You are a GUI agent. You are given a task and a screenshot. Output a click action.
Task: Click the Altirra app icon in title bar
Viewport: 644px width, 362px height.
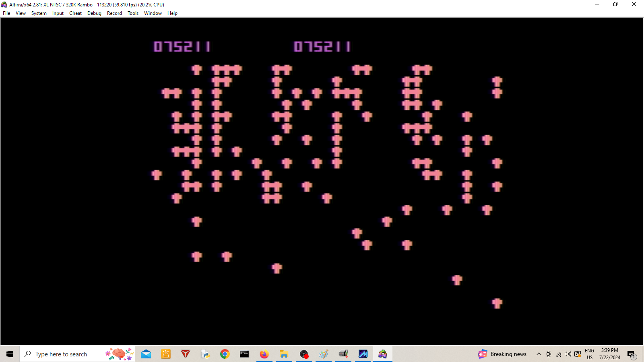tap(4, 4)
